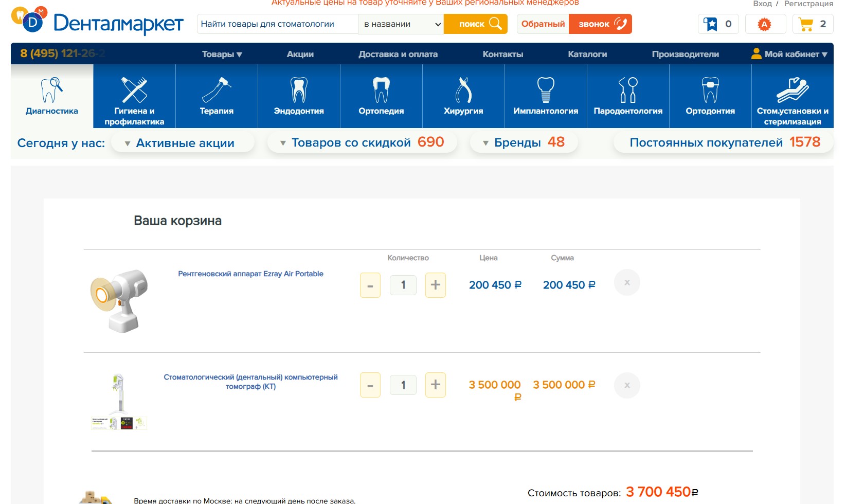Expand the Товары menu
Viewport: 846px width, 504px height.
(x=222, y=54)
